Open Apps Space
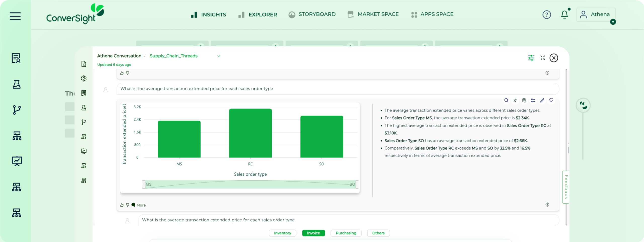Image resolution: width=644 pixels, height=242 pixels. pyautogui.click(x=432, y=14)
